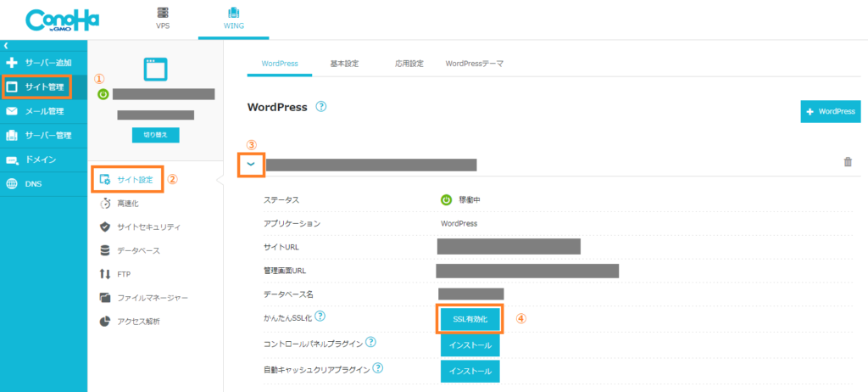Click the + WordPress add button
Viewport: 868px width, 392px height.
coord(831,111)
